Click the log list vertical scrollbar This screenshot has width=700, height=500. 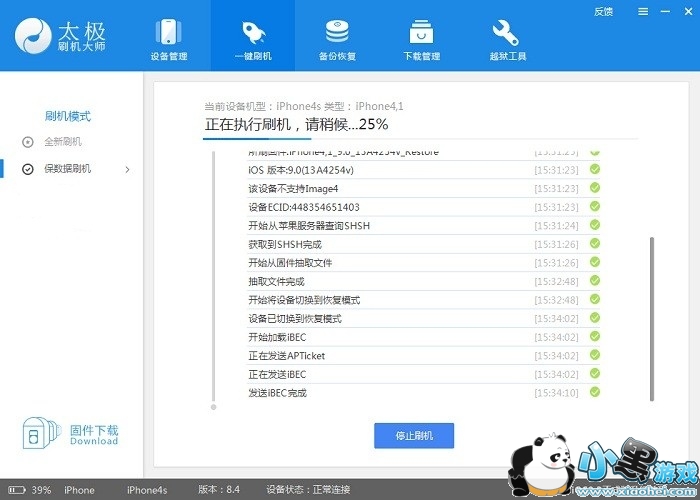click(x=652, y=319)
